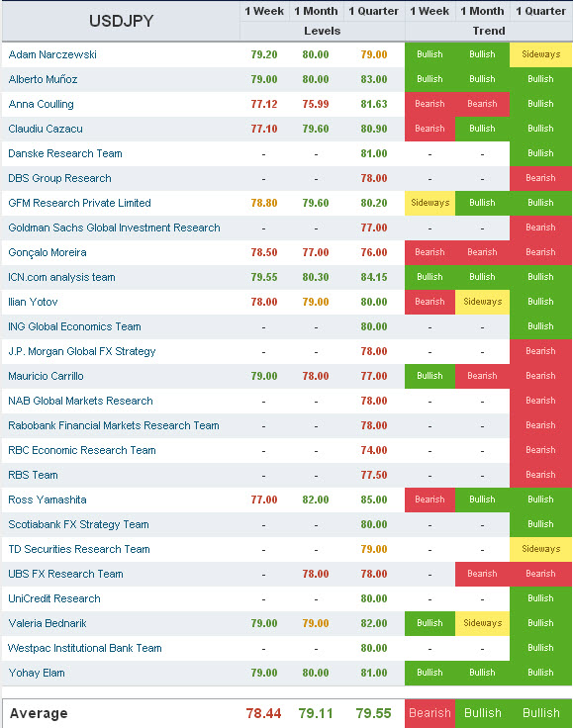Click Claudiu Cazacu's Bullish month trend
Image resolution: width=573 pixels, height=728 pixels.
click(x=483, y=129)
